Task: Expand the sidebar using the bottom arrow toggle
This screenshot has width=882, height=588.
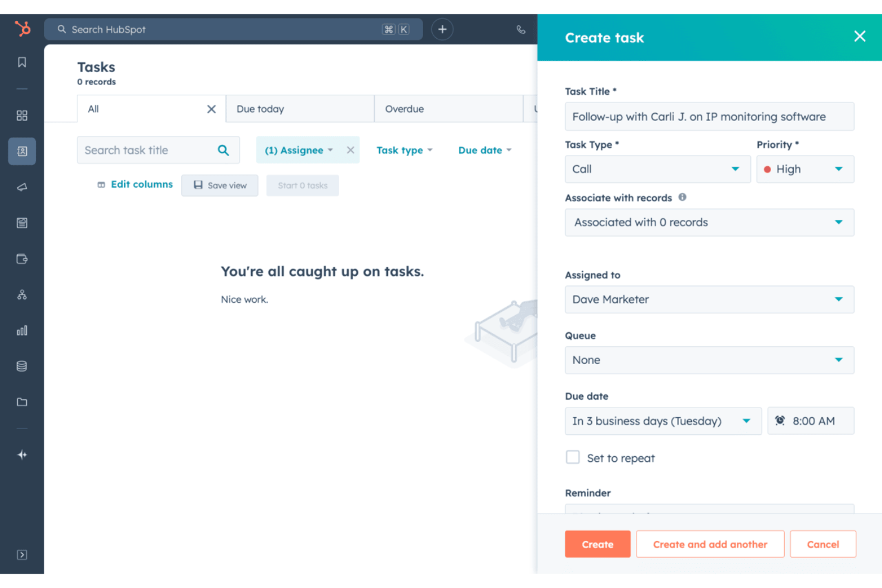Action: coord(21,554)
